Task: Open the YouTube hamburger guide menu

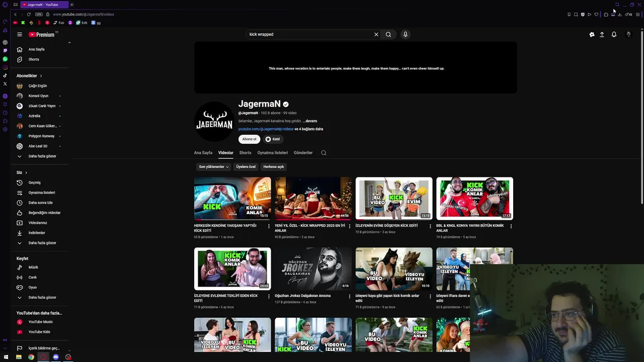Action: click(20, 35)
